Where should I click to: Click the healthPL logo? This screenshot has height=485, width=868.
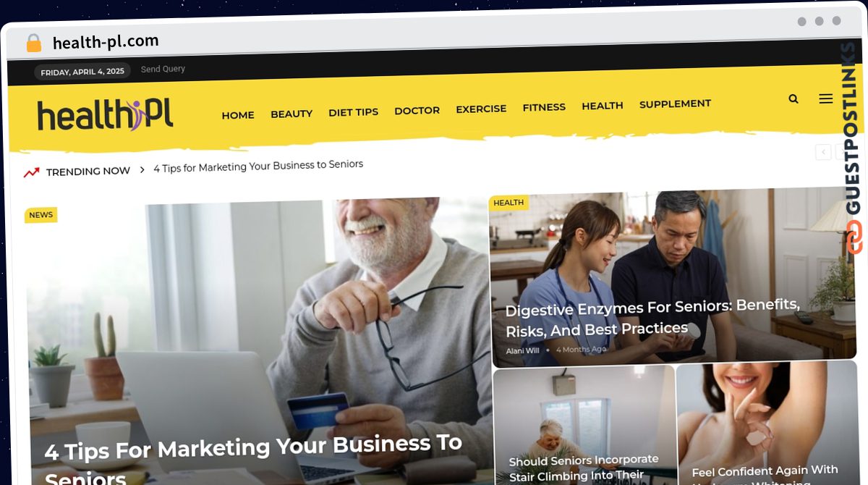tap(106, 114)
